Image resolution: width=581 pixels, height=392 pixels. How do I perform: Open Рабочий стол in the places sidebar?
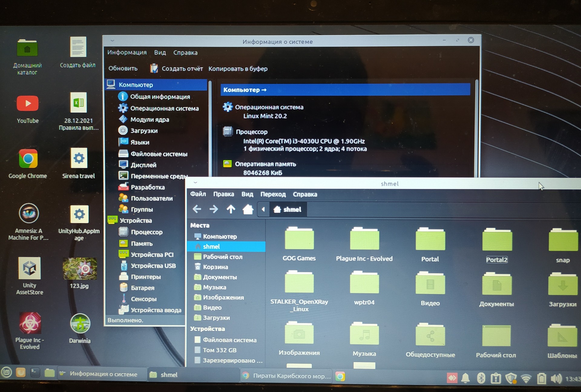pyautogui.click(x=218, y=257)
